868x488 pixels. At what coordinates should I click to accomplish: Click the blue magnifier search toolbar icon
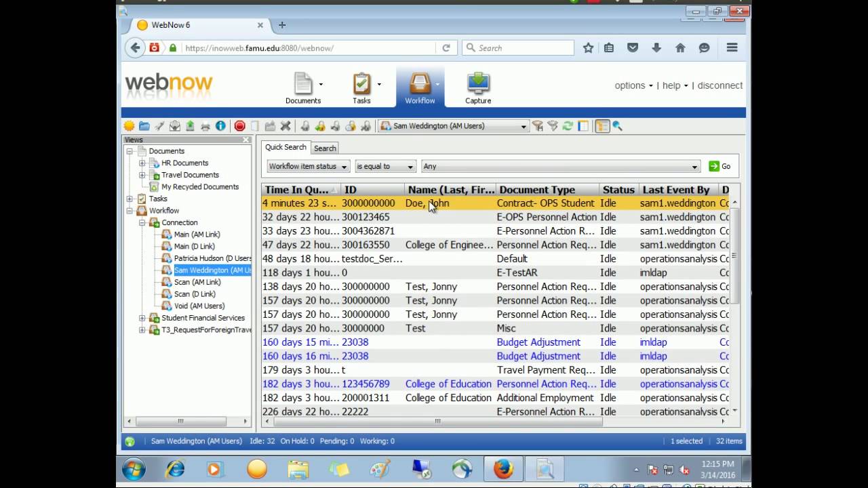(x=617, y=126)
